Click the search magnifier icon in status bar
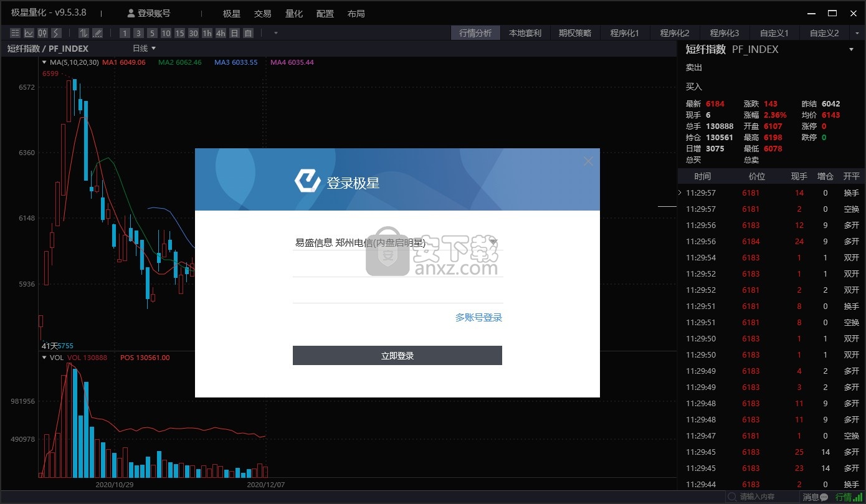This screenshot has height=504, width=866. click(732, 497)
